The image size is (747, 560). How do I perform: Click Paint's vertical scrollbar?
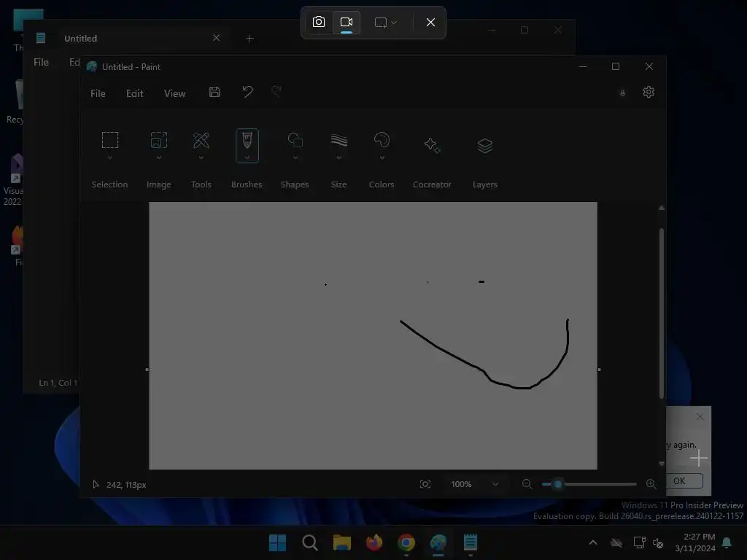click(661, 314)
